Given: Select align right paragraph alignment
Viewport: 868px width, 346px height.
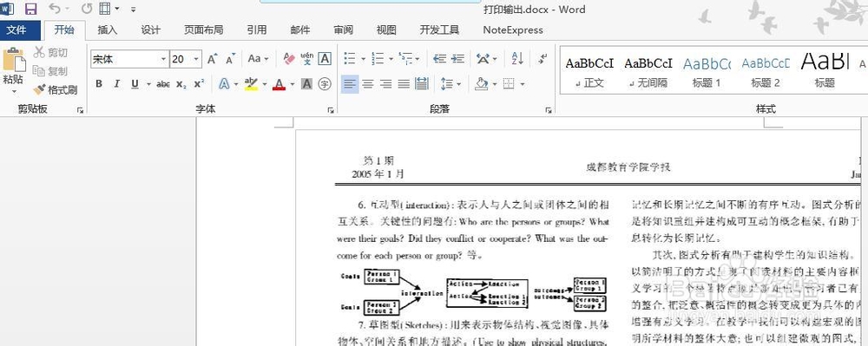Looking at the screenshot, I should coord(386,84).
